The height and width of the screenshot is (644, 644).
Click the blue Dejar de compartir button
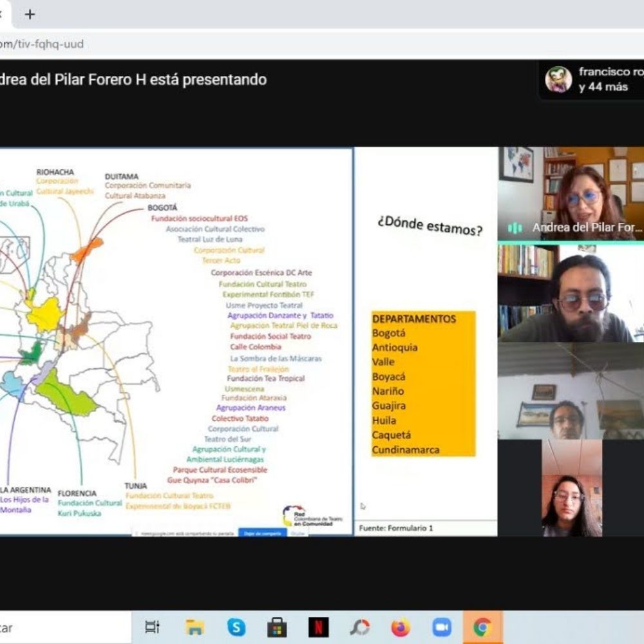tap(263, 533)
